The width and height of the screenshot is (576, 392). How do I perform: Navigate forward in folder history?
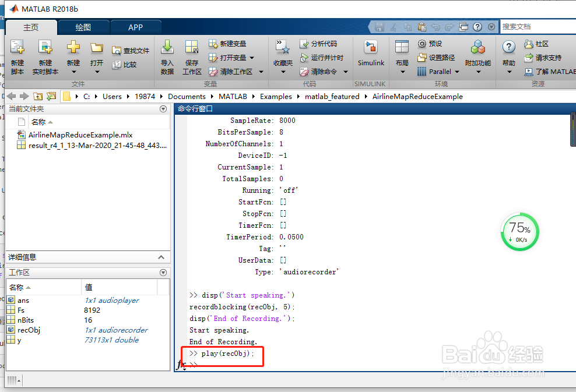24,96
